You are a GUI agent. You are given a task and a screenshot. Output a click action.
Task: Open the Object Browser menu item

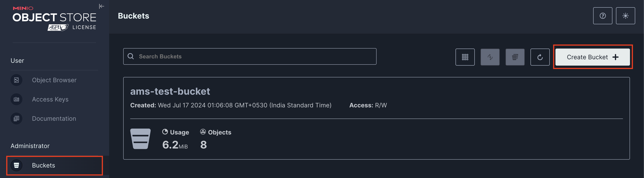pos(54,80)
